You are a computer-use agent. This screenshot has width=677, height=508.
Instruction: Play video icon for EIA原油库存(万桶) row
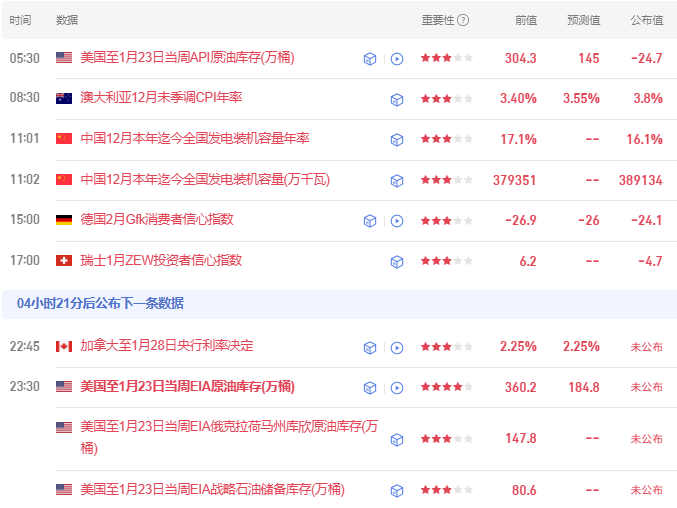tap(397, 388)
